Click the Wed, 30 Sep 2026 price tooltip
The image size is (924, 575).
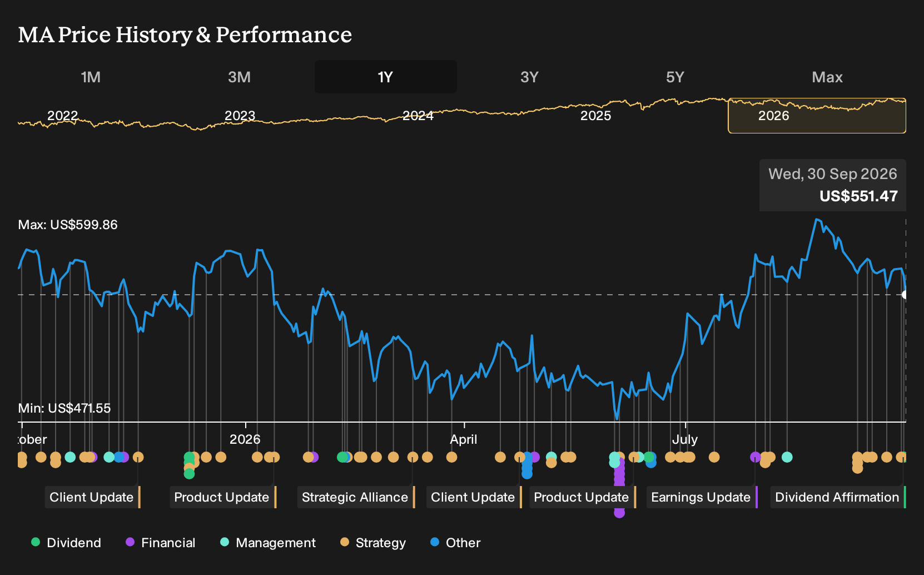833,185
